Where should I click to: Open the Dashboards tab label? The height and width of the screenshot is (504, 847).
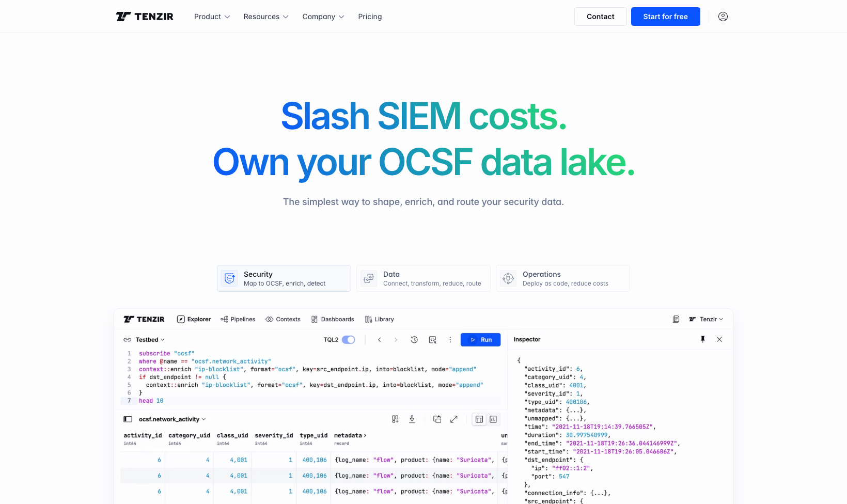(x=338, y=319)
